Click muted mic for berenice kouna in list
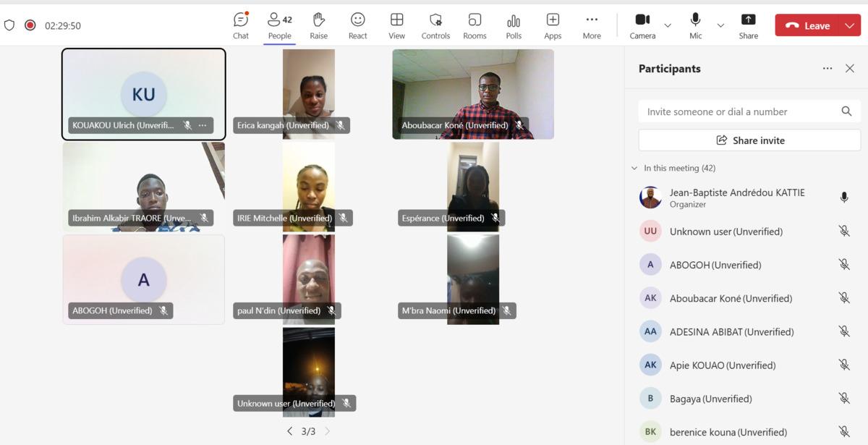The image size is (868, 445). (843, 432)
